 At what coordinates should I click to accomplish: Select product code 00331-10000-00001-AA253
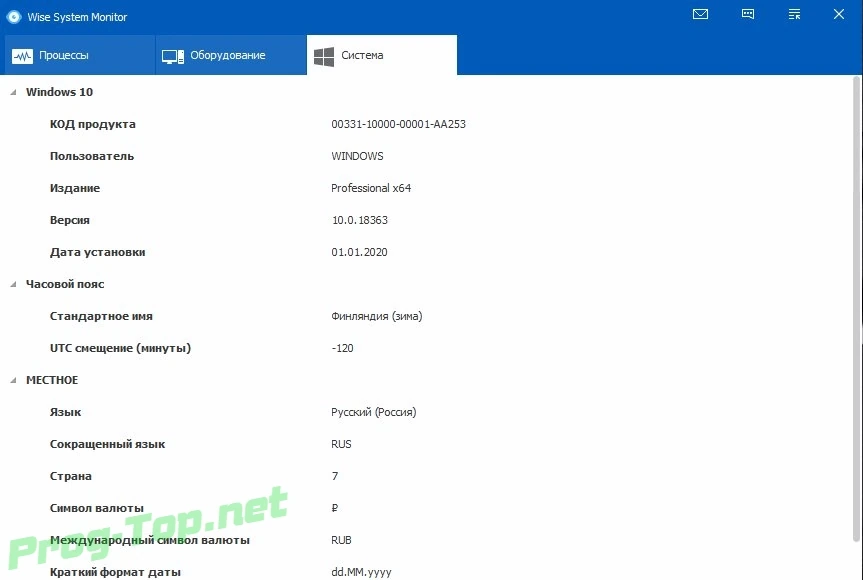tap(398, 124)
